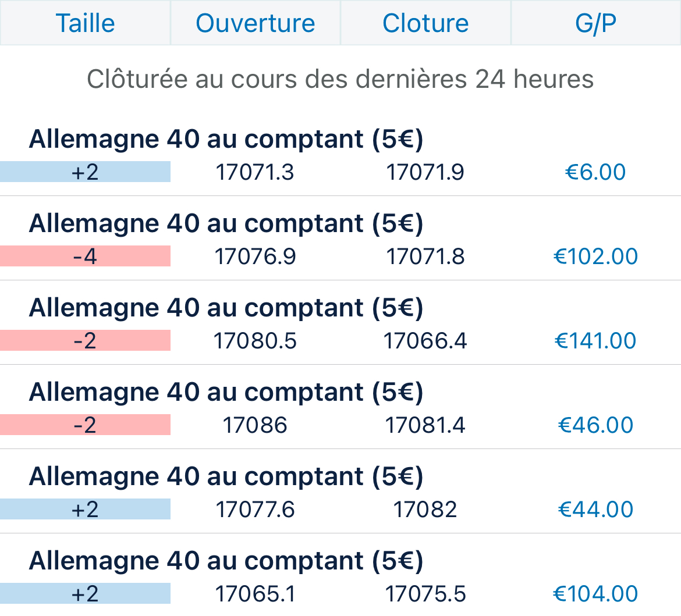Screen dimensions: 681x616
Task: Click the red -2 badge beside 17080.5
Action: pyautogui.click(x=85, y=341)
